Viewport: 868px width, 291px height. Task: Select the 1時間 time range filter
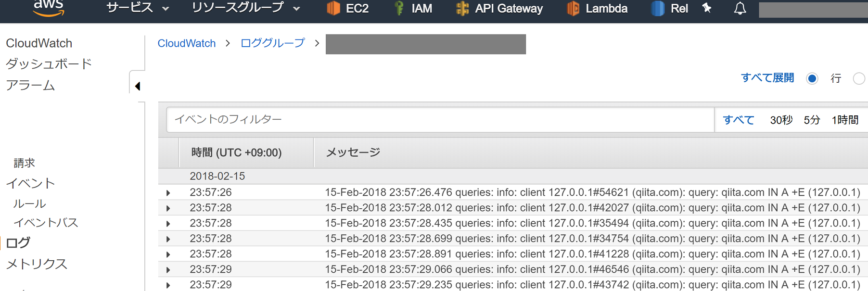[845, 120]
